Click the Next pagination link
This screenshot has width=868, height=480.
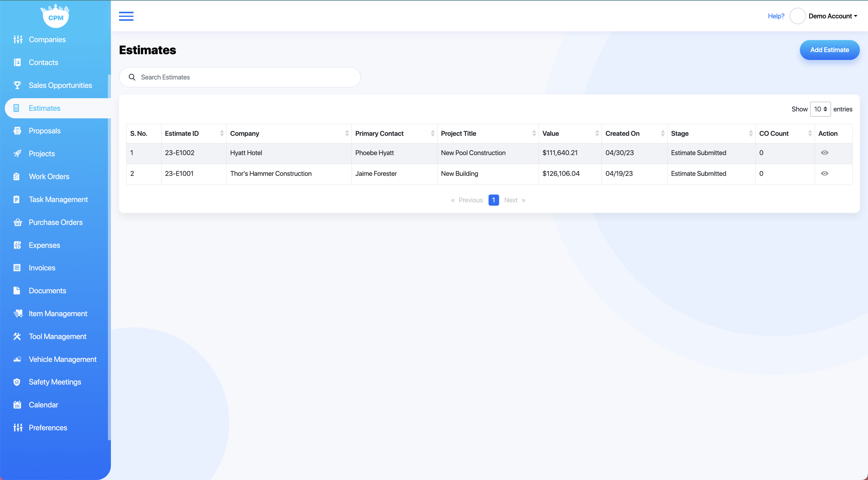[515, 200]
